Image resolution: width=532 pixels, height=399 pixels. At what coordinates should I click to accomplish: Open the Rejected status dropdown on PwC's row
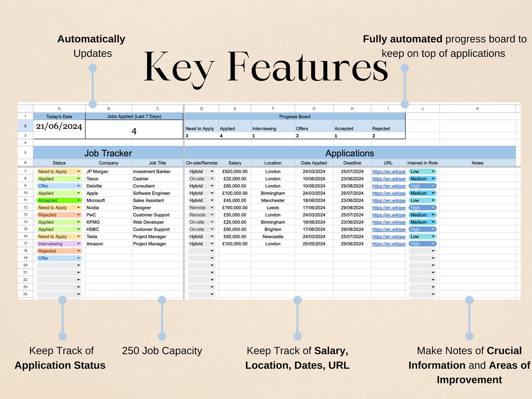(78, 215)
